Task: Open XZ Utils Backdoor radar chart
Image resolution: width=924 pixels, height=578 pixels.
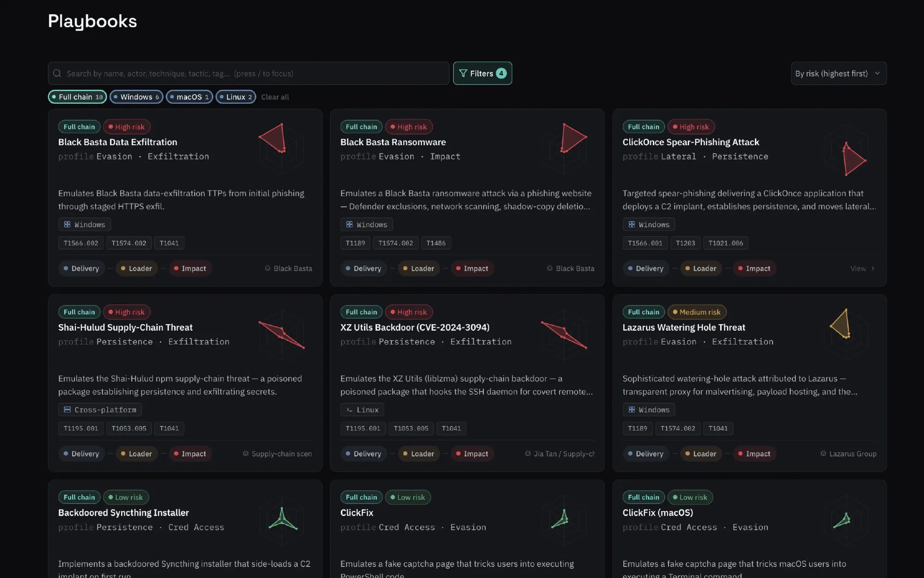Action: 564,334
